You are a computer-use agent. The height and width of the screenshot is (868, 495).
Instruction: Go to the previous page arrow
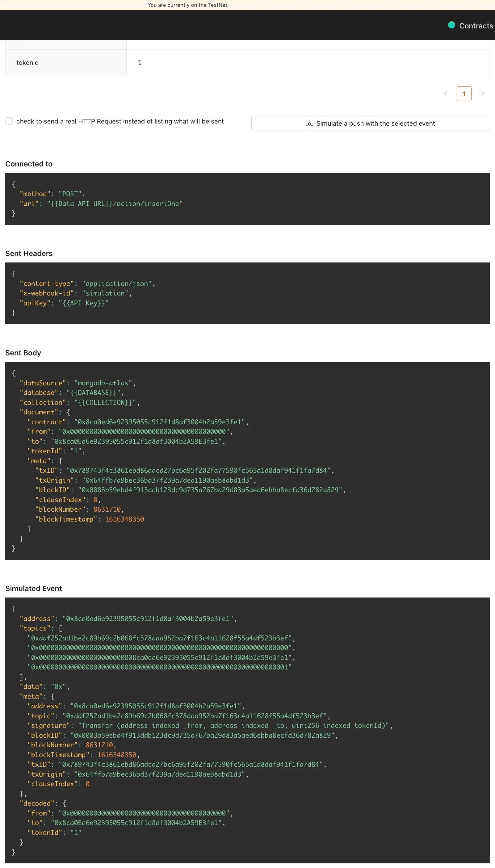click(x=445, y=94)
